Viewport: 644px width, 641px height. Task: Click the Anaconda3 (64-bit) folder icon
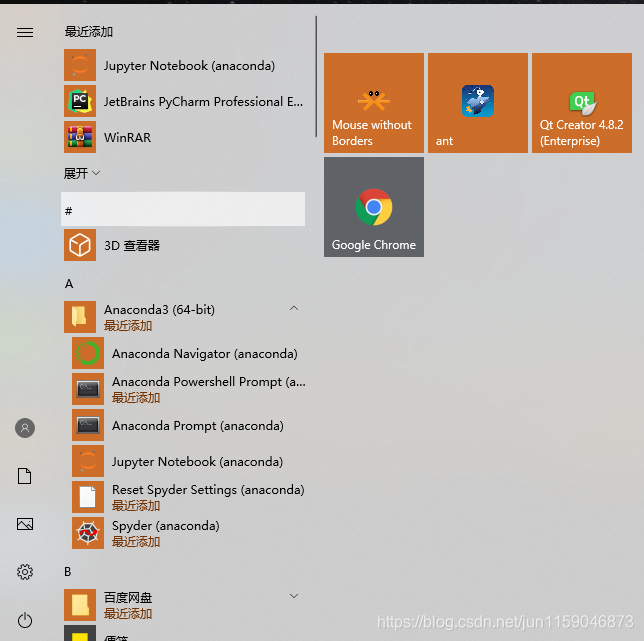[x=80, y=317]
